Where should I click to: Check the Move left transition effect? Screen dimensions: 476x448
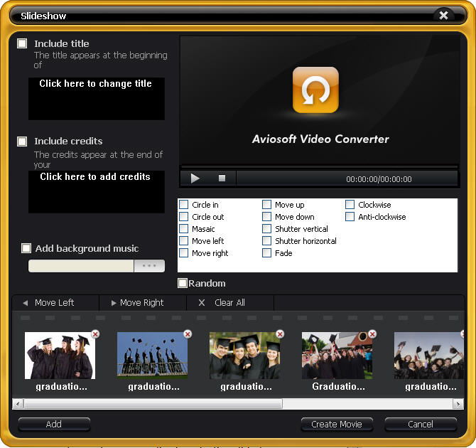tap(184, 241)
